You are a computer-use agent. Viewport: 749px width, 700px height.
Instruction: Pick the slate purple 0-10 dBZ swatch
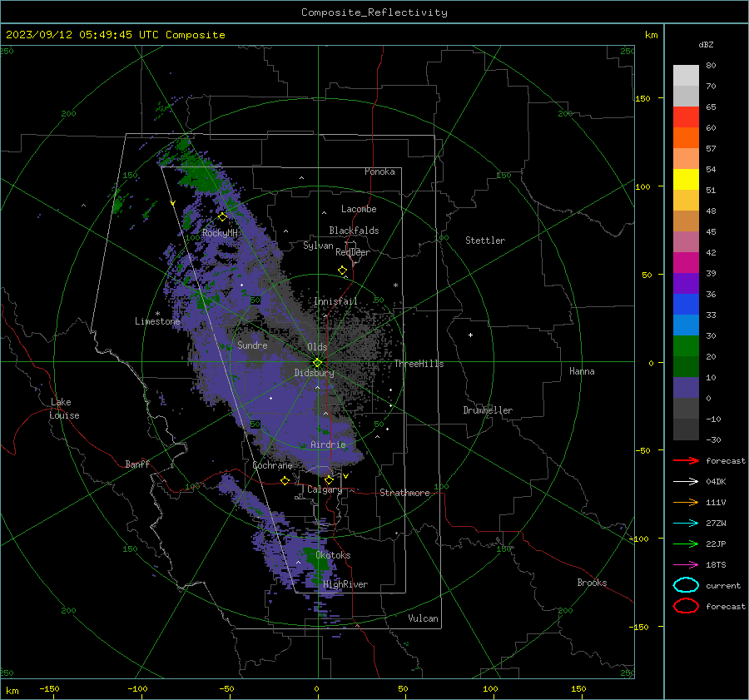pyautogui.click(x=686, y=387)
